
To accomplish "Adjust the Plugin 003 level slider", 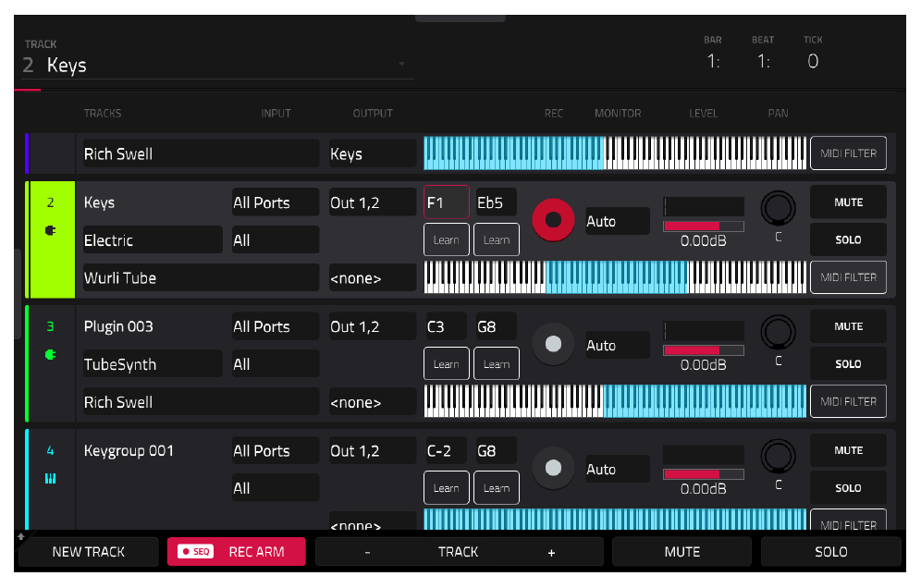I will (x=704, y=350).
